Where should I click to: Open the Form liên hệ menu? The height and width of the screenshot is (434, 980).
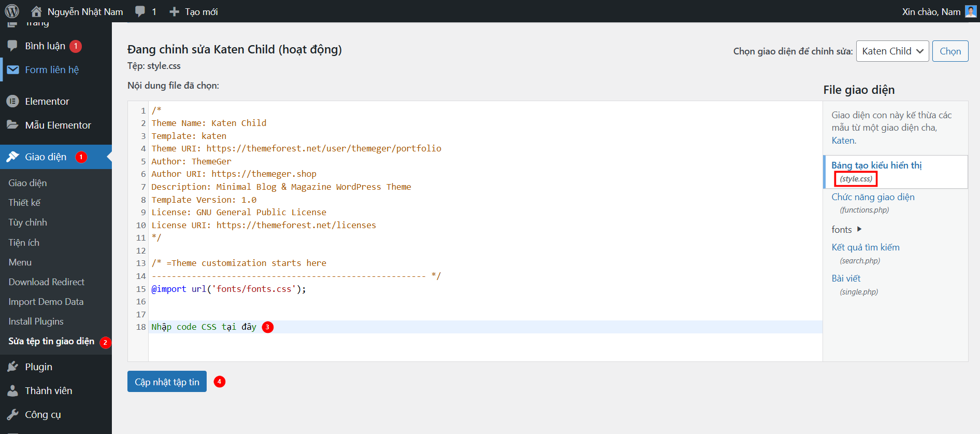tap(56, 69)
